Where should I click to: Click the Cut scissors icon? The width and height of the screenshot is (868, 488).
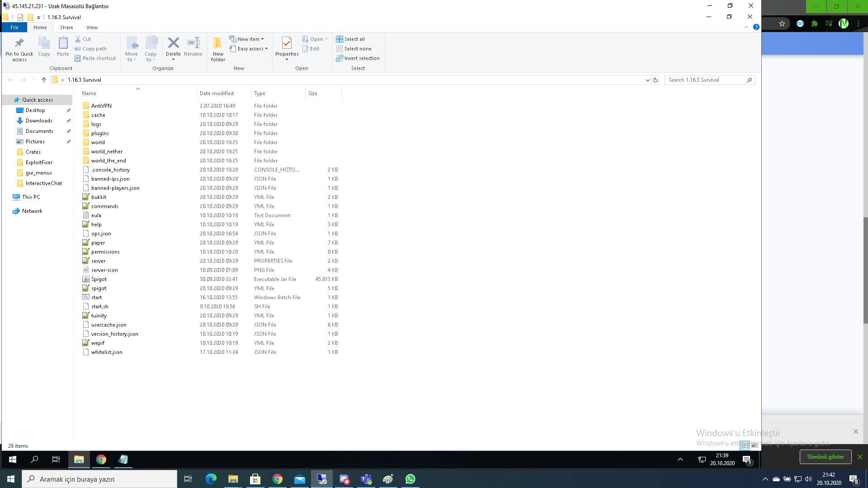click(x=78, y=39)
